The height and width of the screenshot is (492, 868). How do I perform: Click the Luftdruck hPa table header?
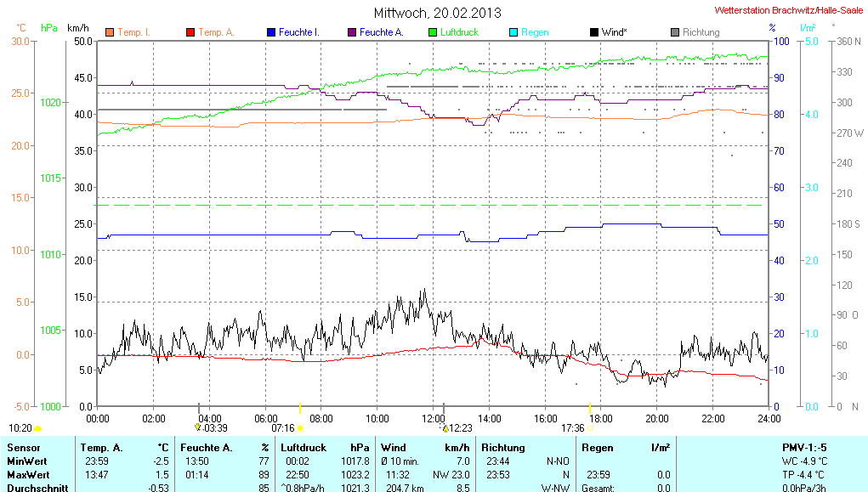(x=325, y=447)
